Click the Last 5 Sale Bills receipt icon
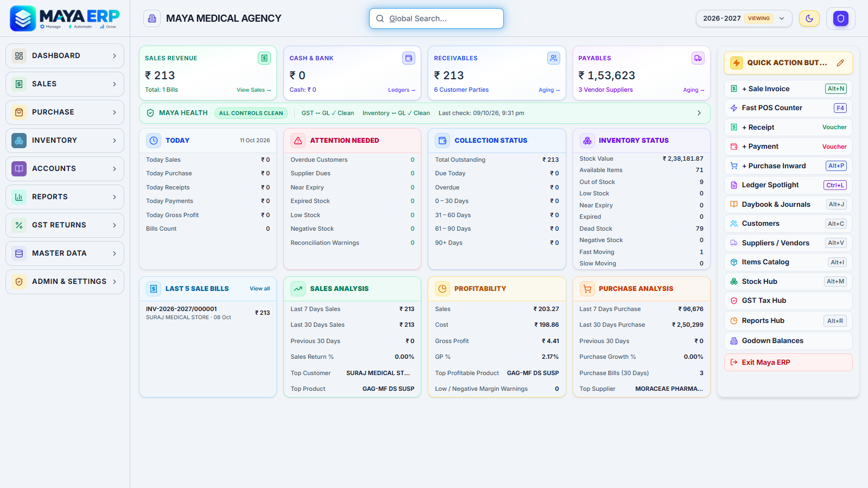Image resolution: width=868 pixels, height=488 pixels. pos(154,289)
